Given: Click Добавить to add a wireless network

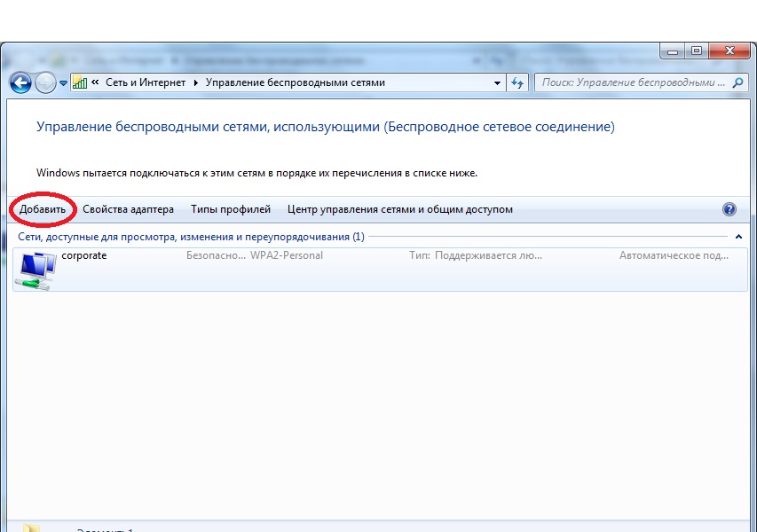Looking at the screenshot, I should click(43, 209).
